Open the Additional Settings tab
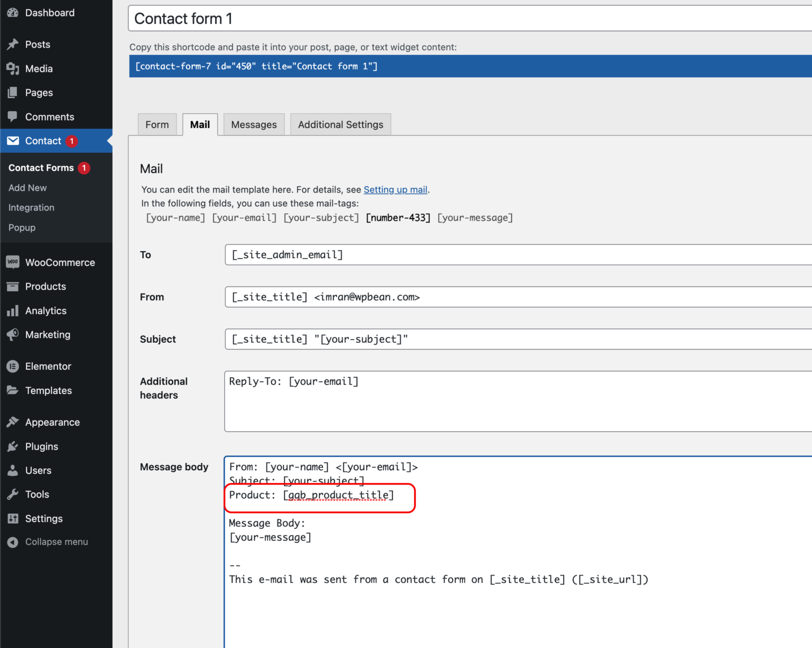 click(340, 124)
